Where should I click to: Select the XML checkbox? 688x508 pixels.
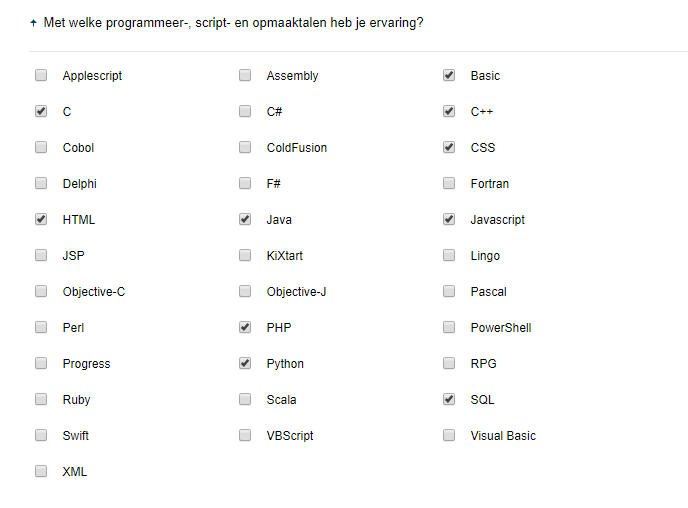[41, 471]
